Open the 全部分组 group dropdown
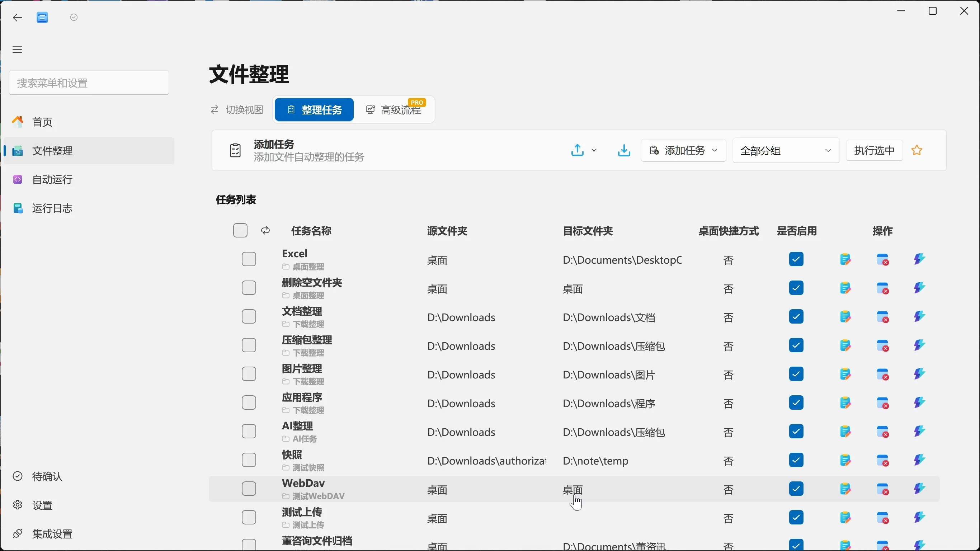Viewport: 980px width, 551px height. (786, 151)
